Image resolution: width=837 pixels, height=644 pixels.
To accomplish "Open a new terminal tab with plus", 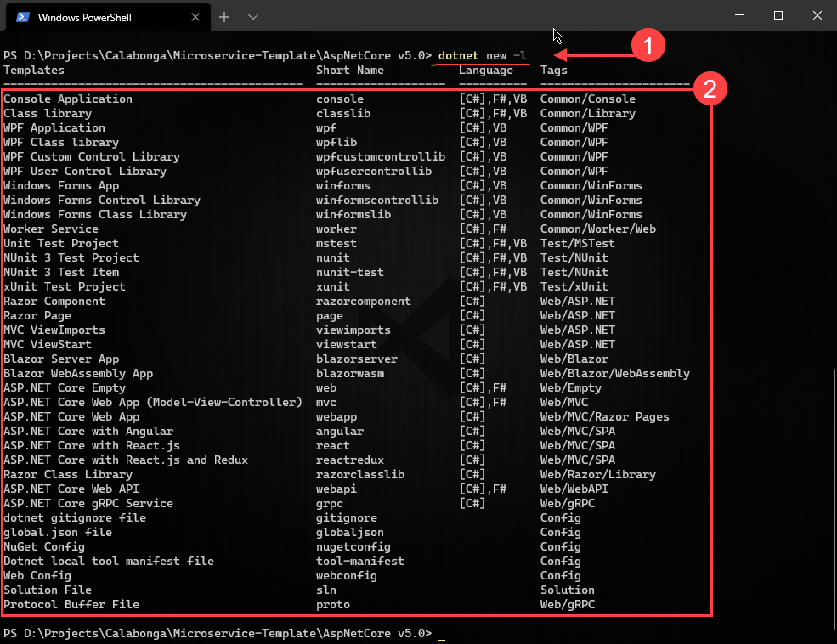I will pos(224,17).
